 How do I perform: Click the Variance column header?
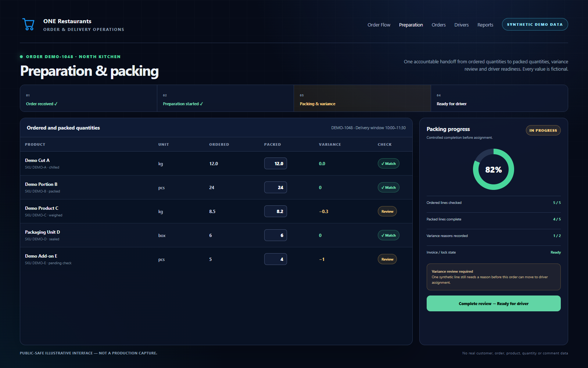point(330,145)
